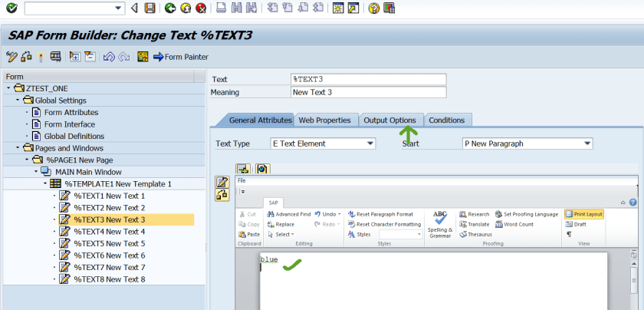Click the Generate Shortcut icon
This screenshot has width=644, height=310.
(x=353, y=8)
